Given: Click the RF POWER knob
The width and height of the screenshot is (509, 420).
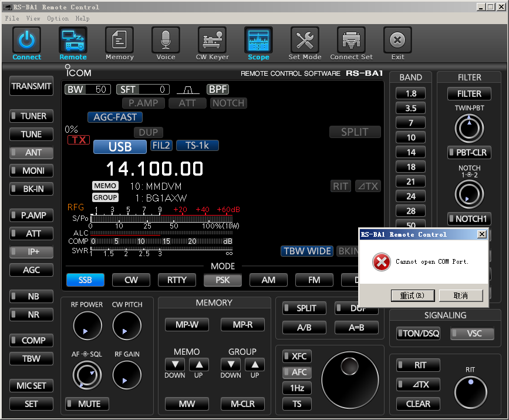Looking at the screenshot, I should tap(87, 326).
